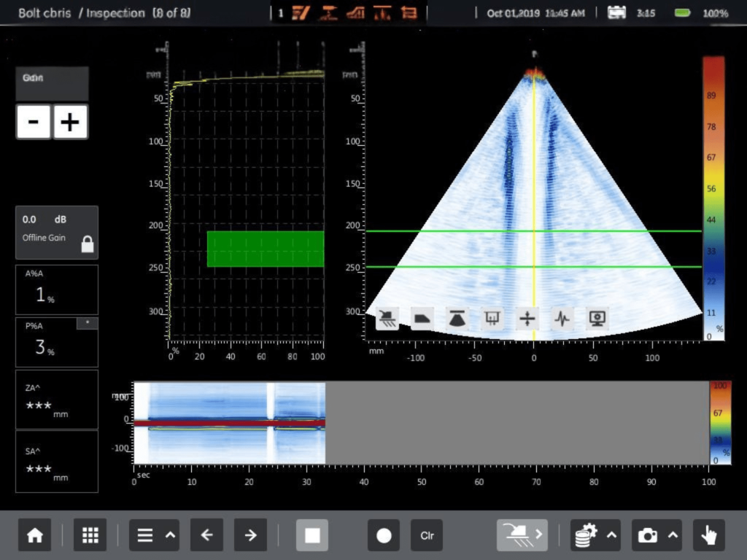
Task: Open the apps grid icon
Action: coord(90,535)
